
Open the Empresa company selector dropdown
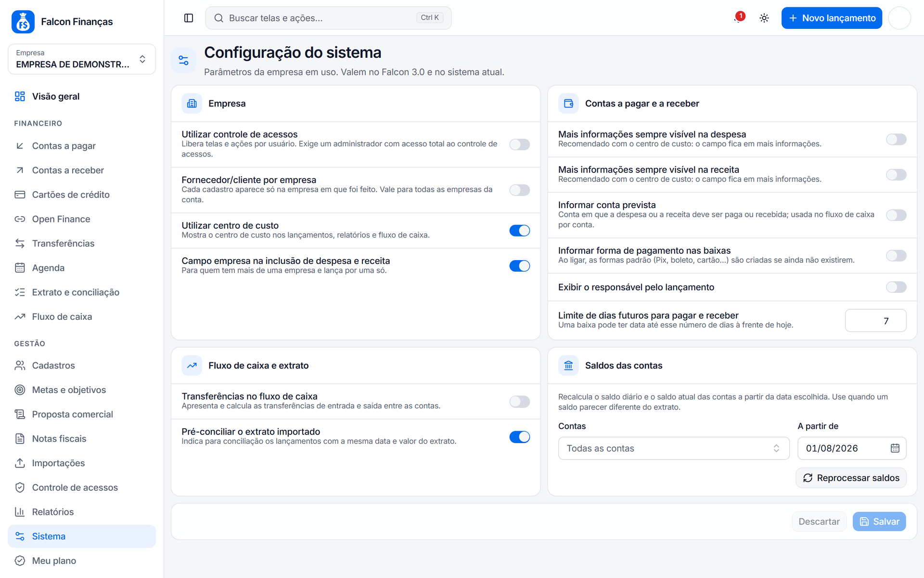pos(82,59)
